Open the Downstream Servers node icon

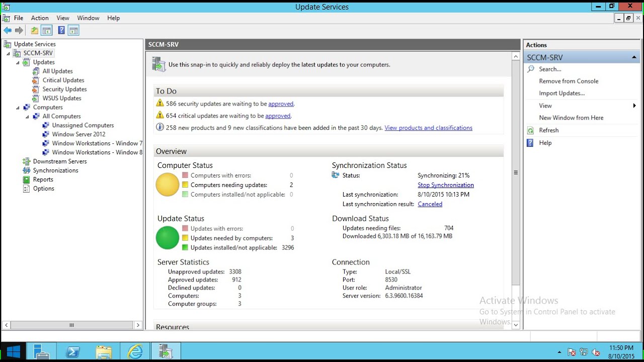tap(26, 161)
